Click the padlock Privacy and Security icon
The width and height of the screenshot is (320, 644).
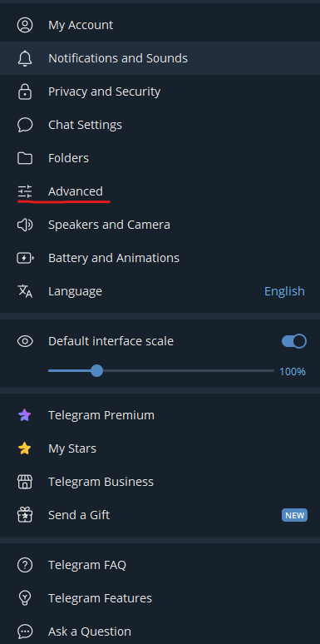[25, 92]
